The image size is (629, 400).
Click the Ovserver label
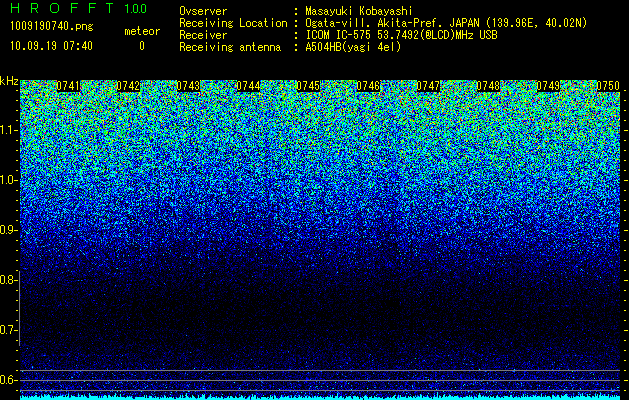203,11
